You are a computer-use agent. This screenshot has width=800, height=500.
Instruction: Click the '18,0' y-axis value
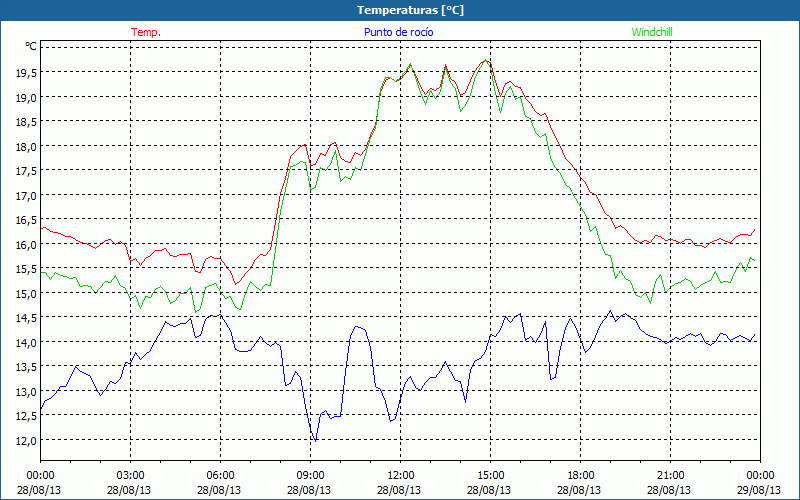(25, 147)
